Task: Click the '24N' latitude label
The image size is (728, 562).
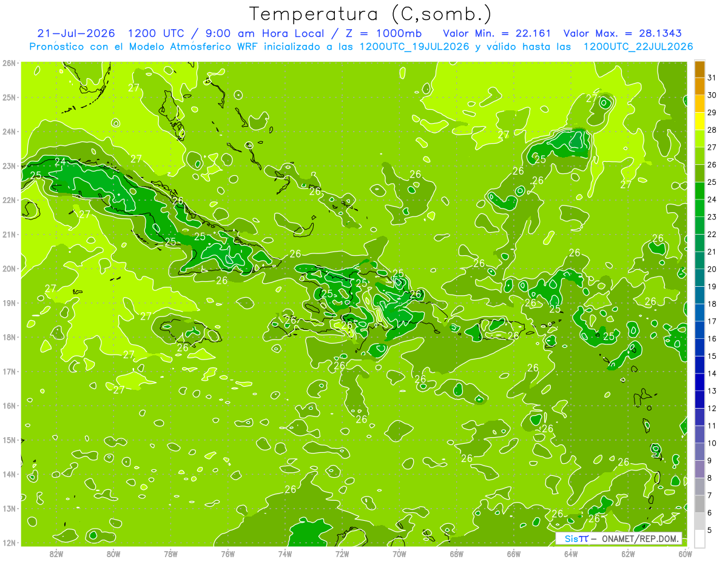Action: click(x=9, y=132)
